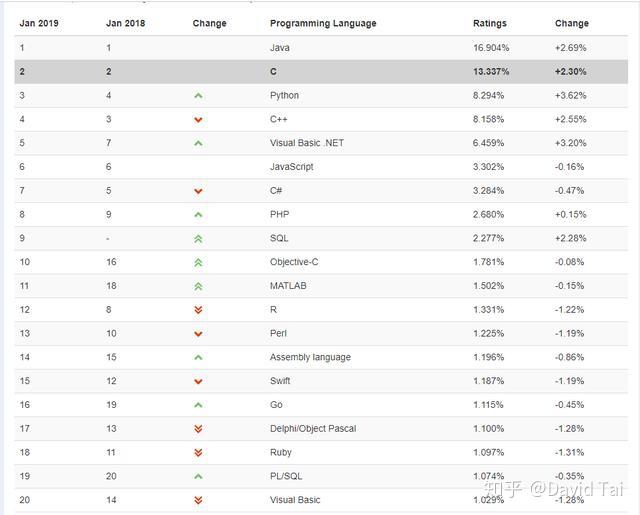Click the green up arrow in Go row
Image resolution: width=640 pixels, height=515 pixels.
tap(198, 405)
